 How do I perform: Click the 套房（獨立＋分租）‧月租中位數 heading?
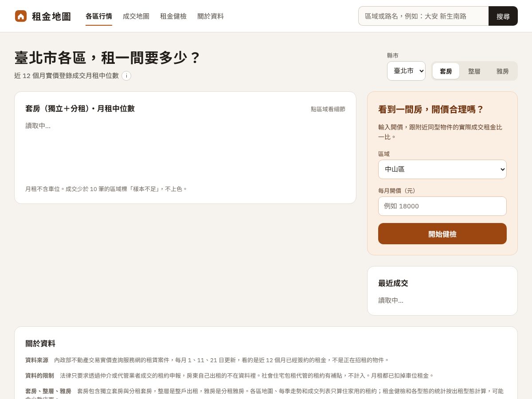click(x=80, y=109)
